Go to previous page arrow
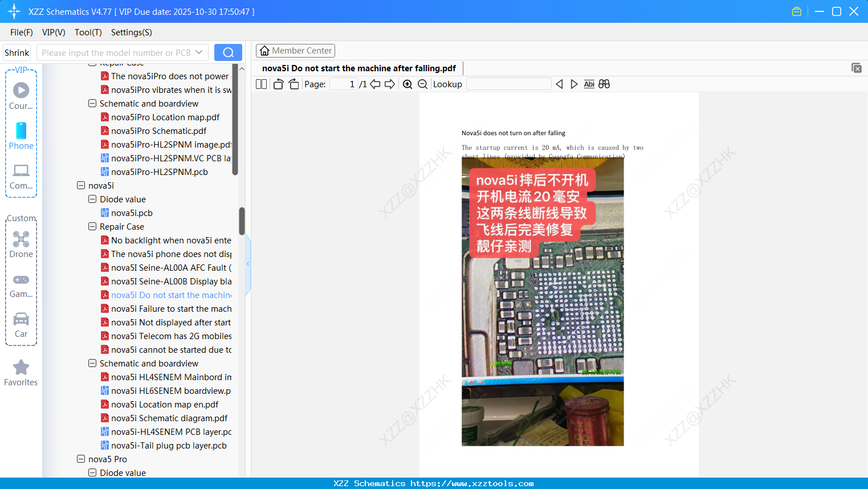The height and width of the screenshot is (489, 868). coord(375,84)
